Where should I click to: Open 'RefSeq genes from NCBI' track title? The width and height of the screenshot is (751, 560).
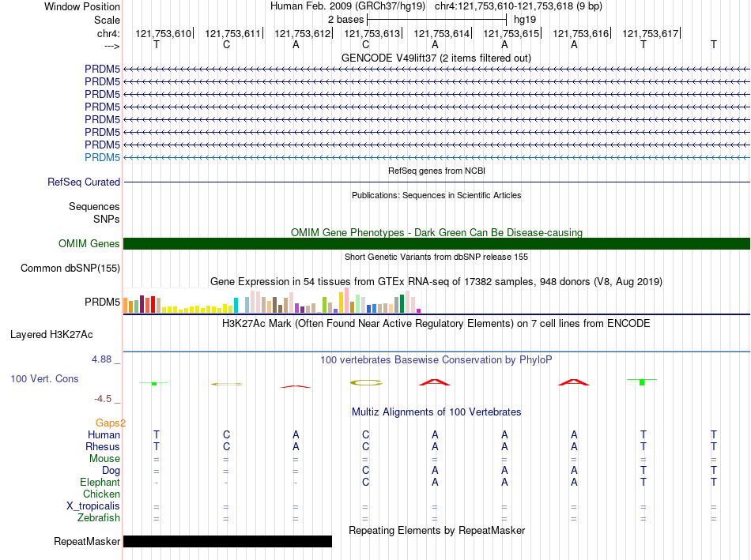[436, 171]
